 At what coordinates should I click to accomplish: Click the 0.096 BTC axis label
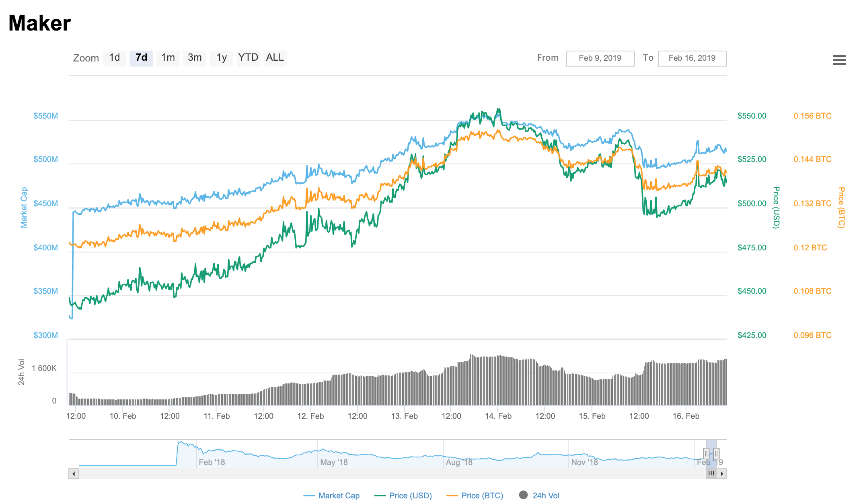pyautogui.click(x=812, y=335)
